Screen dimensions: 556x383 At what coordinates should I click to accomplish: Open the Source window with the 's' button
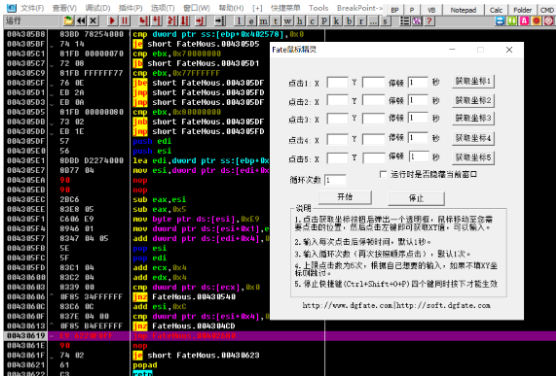coord(385,21)
